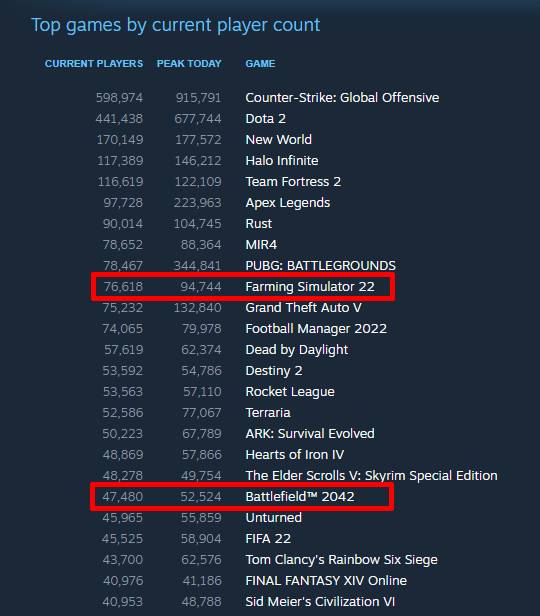Select the Terraria entry

[x=268, y=413]
